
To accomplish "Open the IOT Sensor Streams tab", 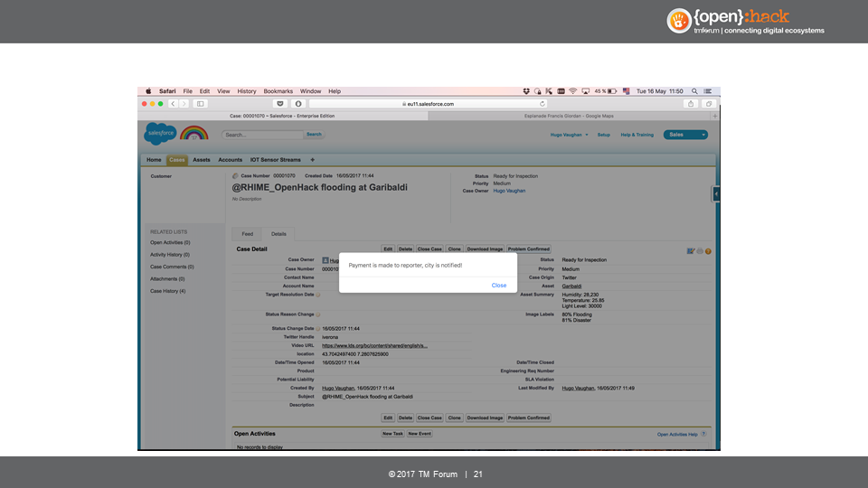I will pyautogui.click(x=275, y=160).
